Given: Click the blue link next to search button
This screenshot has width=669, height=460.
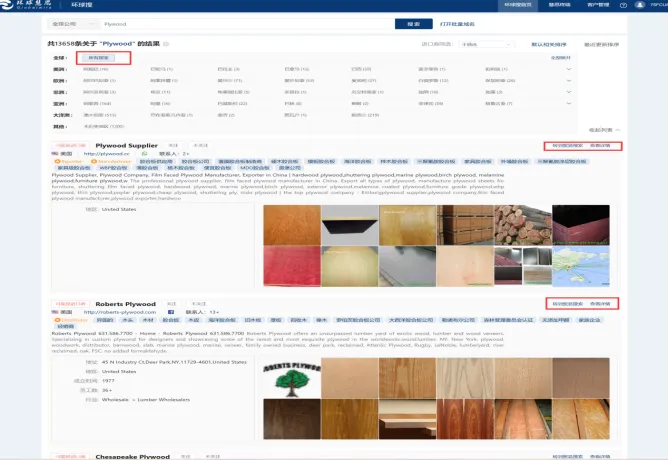Looking at the screenshot, I should point(457,24).
